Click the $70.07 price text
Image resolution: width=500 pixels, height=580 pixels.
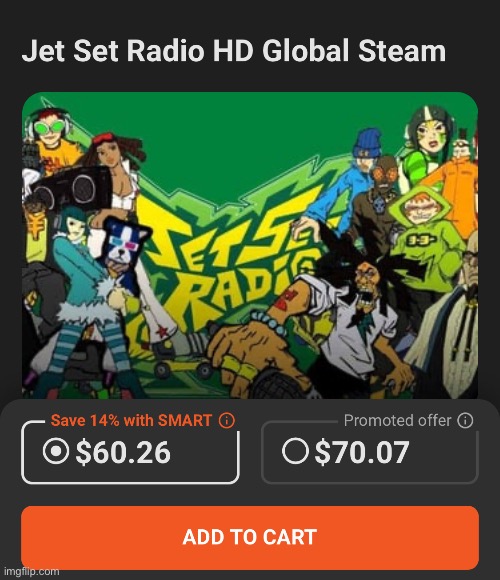pos(362,452)
